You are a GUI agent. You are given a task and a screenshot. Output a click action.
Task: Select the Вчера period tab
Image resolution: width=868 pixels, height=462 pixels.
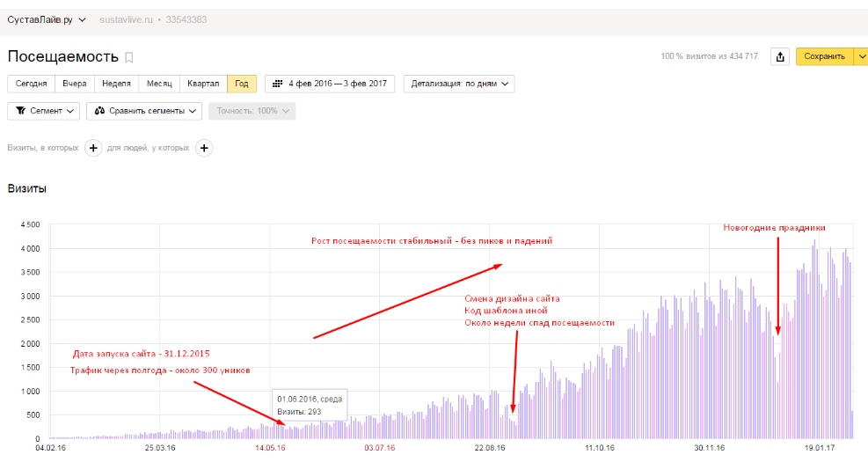74,84
